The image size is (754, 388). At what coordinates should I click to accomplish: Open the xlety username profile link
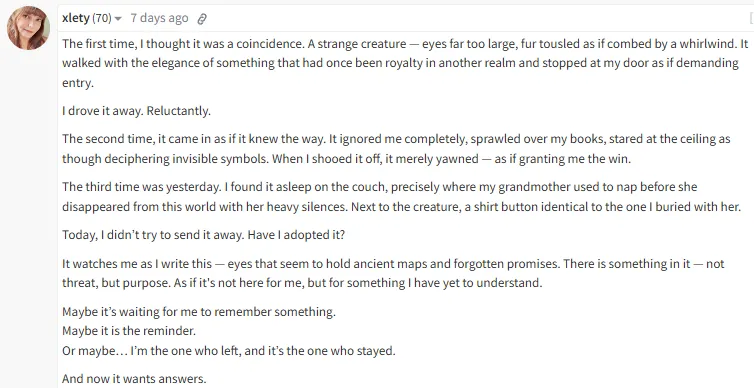(x=75, y=18)
